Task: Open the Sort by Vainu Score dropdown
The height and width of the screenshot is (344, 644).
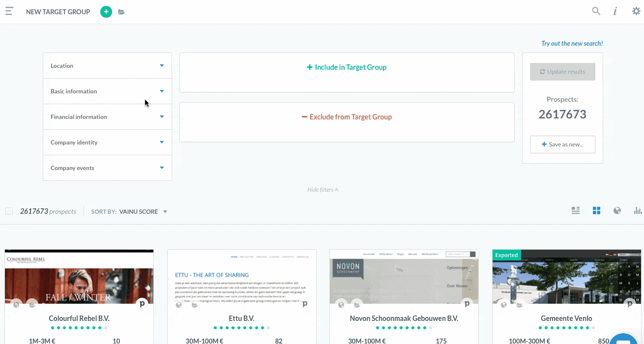Action: click(143, 212)
